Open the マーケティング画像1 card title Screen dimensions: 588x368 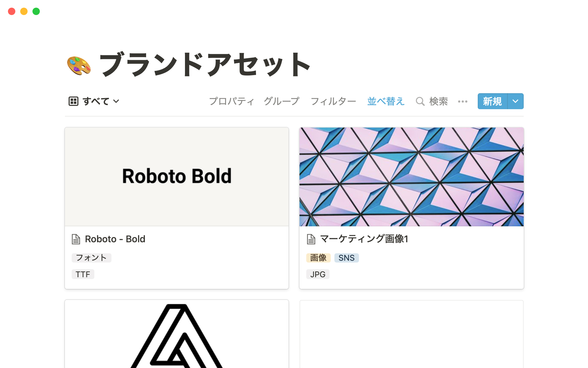[364, 239]
